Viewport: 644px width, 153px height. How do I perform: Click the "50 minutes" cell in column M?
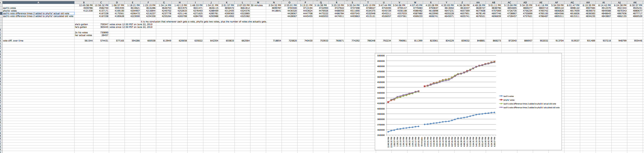click(257, 5)
